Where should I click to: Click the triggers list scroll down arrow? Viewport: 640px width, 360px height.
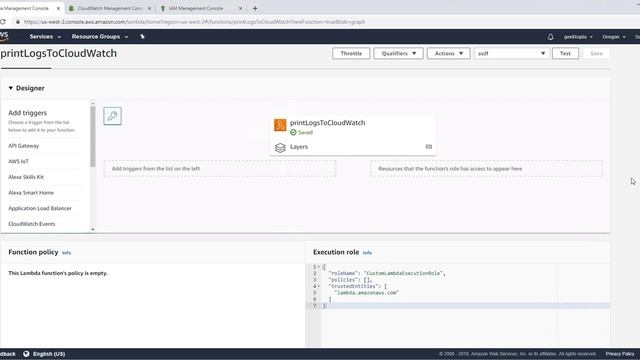[x=93, y=229]
